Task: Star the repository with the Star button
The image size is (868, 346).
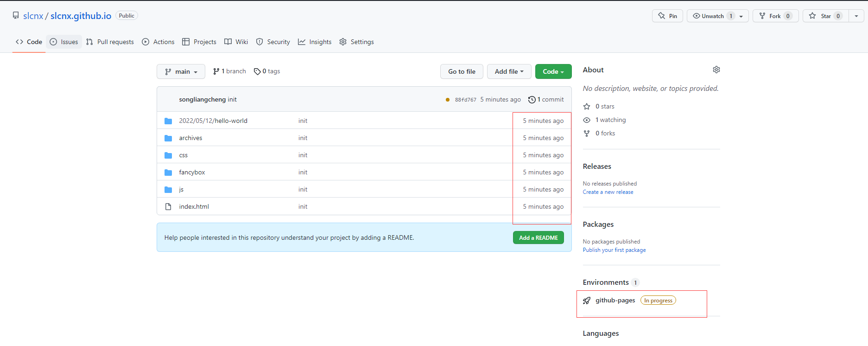Action: tap(826, 16)
